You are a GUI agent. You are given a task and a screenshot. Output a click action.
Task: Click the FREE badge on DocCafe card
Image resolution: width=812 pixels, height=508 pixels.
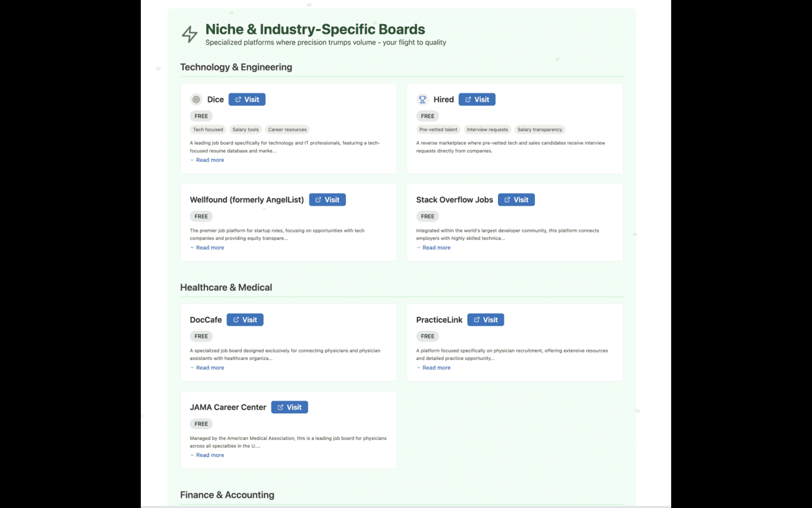point(201,337)
